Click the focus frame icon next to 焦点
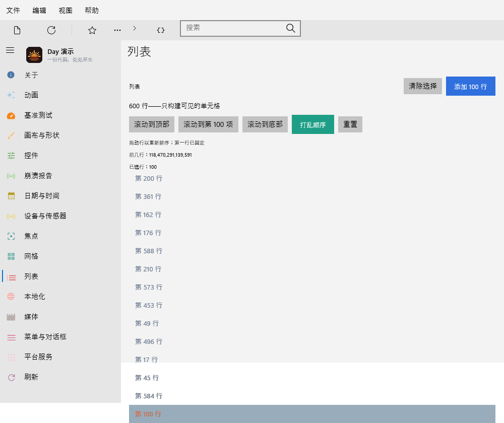504x423 pixels. click(x=11, y=236)
